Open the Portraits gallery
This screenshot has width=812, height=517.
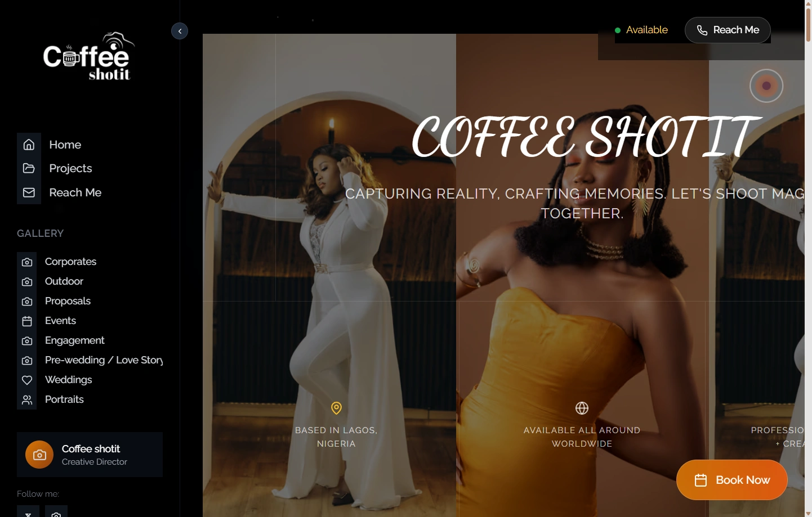pos(64,399)
